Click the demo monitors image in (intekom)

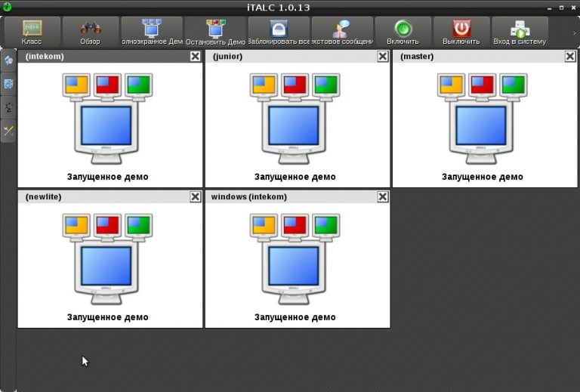pyautogui.click(x=107, y=119)
